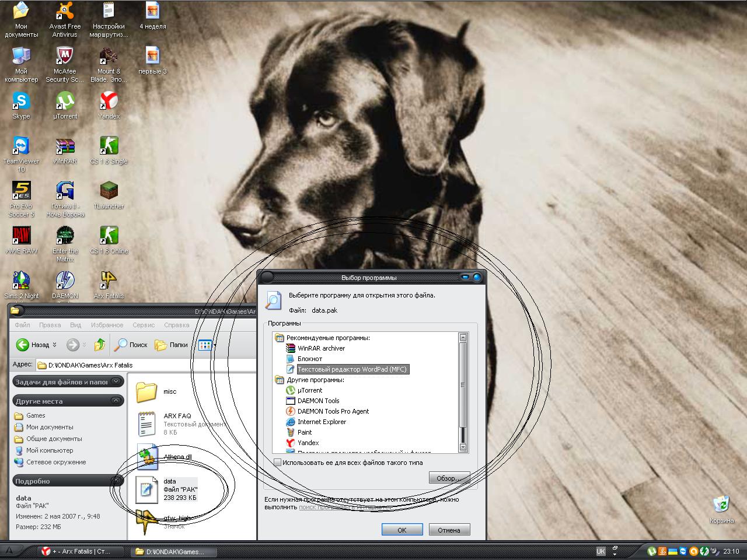The height and width of the screenshot is (560, 747).
Task: Open the Views dropdown in the toolbar
Action: (207, 345)
